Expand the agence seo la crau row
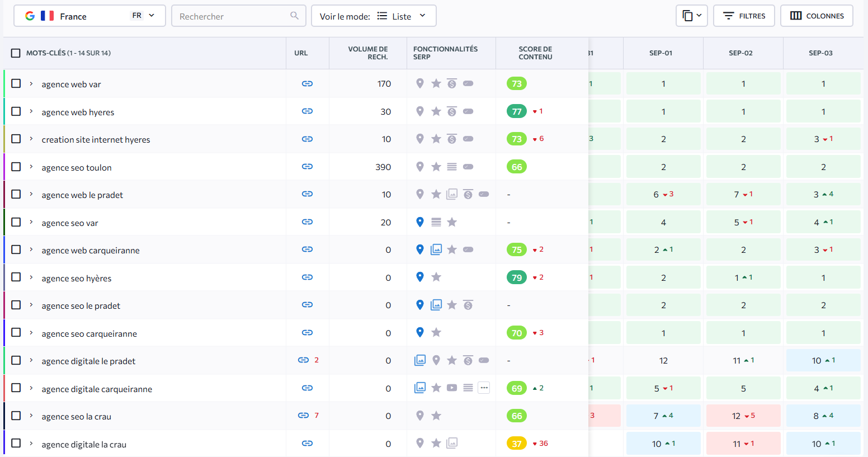The height and width of the screenshot is (457, 868). pos(31,416)
